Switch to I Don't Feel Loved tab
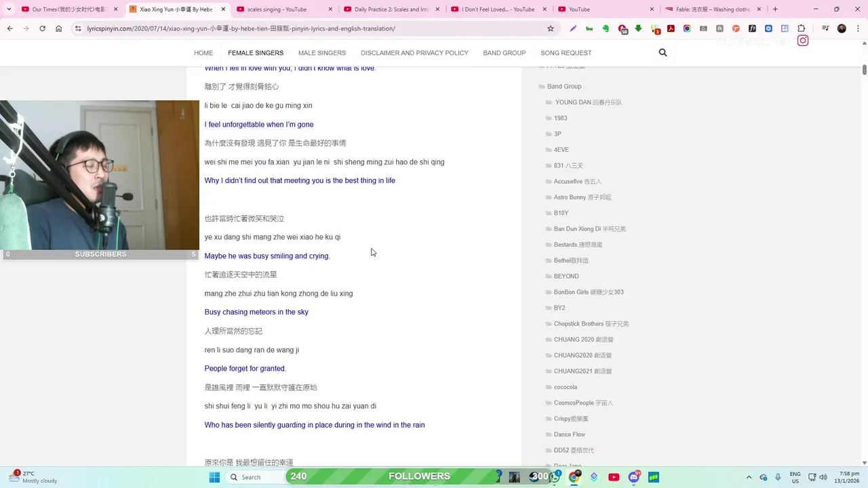The width and height of the screenshot is (868, 488). tap(499, 9)
